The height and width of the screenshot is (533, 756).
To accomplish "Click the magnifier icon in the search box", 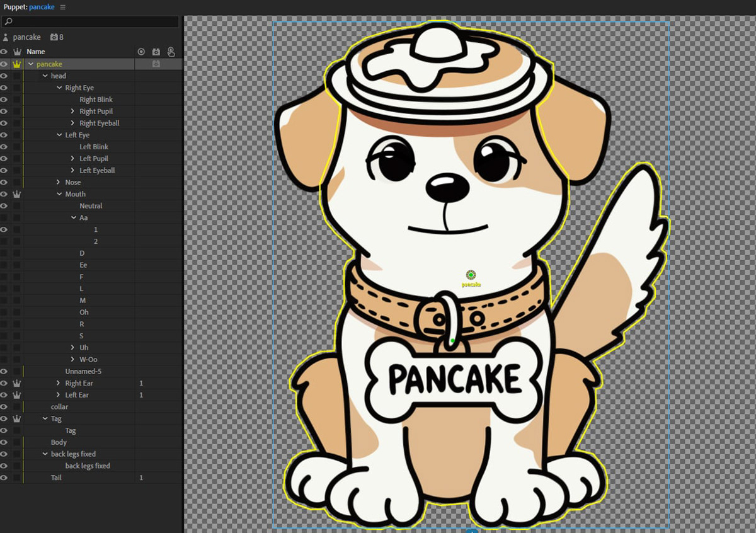I will (x=8, y=22).
